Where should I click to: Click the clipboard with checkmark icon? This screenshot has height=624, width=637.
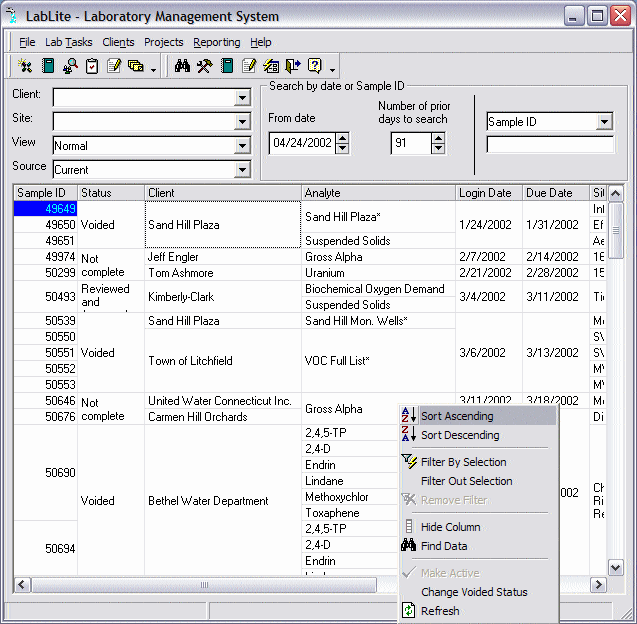[92, 66]
